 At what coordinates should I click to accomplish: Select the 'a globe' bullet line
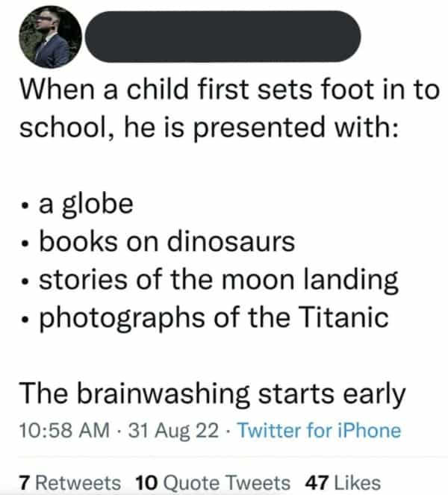(86, 203)
